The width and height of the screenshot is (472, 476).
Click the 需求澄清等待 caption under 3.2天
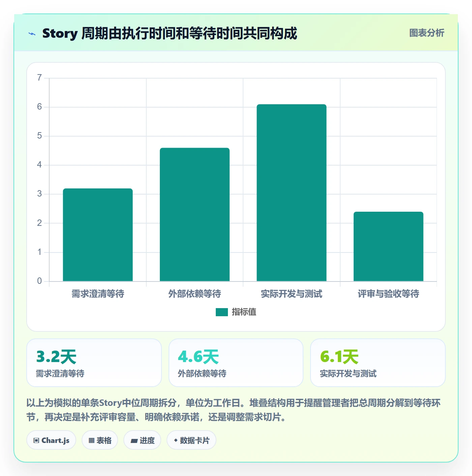[60, 374]
